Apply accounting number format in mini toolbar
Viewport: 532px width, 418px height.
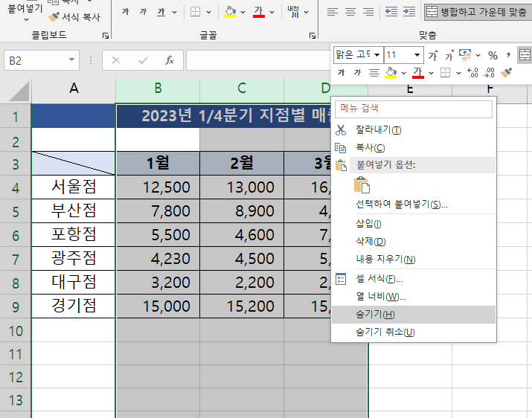pyautogui.click(x=465, y=55)
